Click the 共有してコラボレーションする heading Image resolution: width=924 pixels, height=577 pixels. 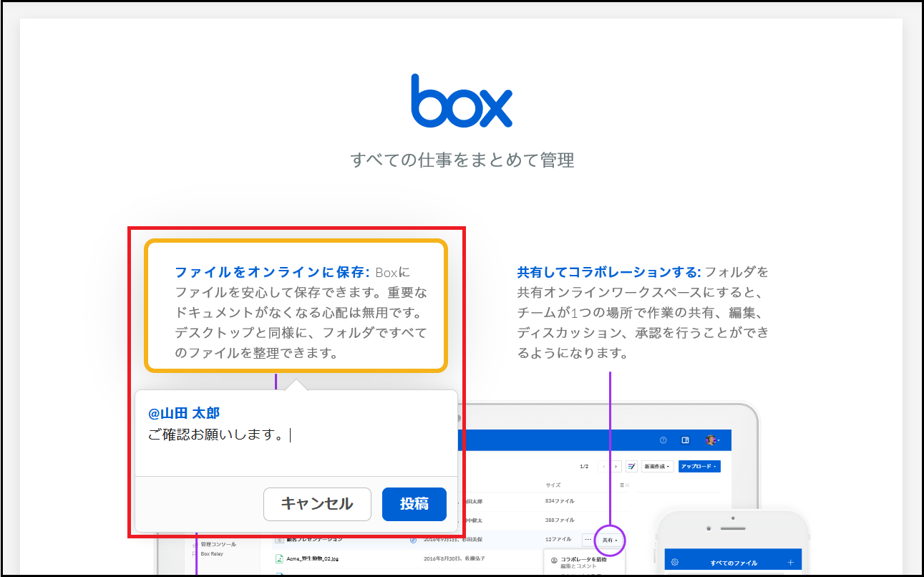click(609, 273)
